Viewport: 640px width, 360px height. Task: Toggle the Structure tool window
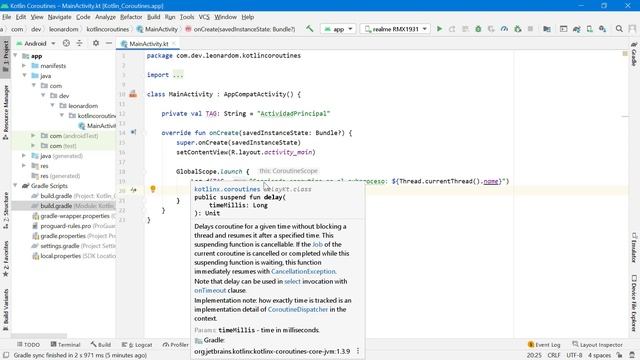pos(5,210)
